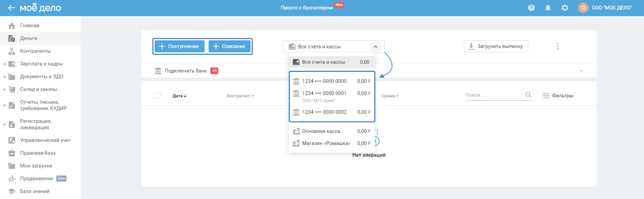Viewport: 644px width, 199px height.
Task: Expand the Подключить банк panel chevron
Action: coord(582,71)
